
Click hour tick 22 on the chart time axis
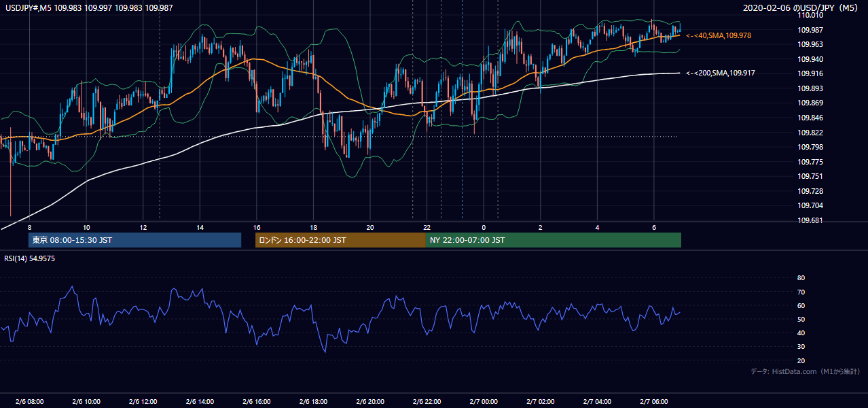pyautogui.click(x=427, y=227)
